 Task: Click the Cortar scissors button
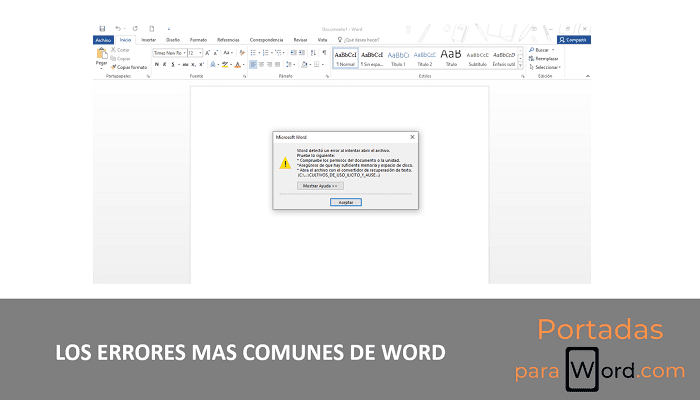[x=120, y=50]
